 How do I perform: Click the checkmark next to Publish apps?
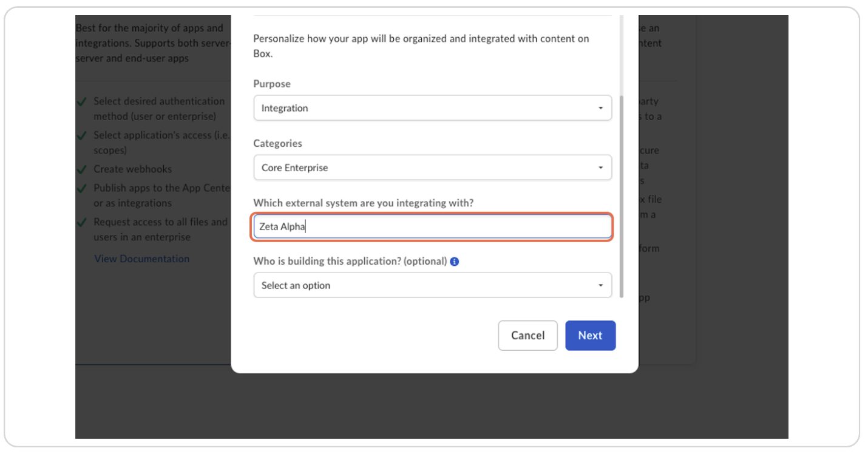[x=82, y=189]
